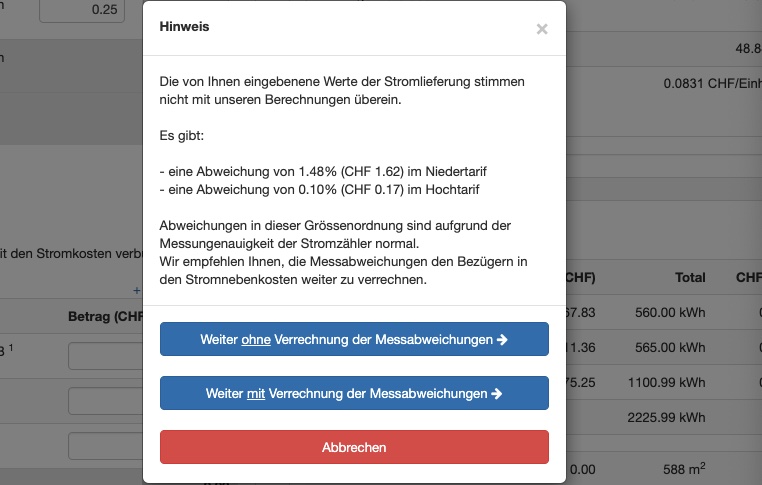Click arrow icon on 'Weiter ohne Verrechnung' button
The width and height of the screenshot is (762, 485).
point(502,339)
